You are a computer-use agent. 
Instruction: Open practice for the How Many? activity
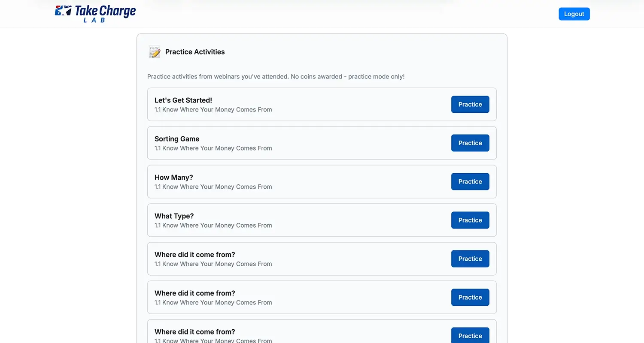click(470, 182)
